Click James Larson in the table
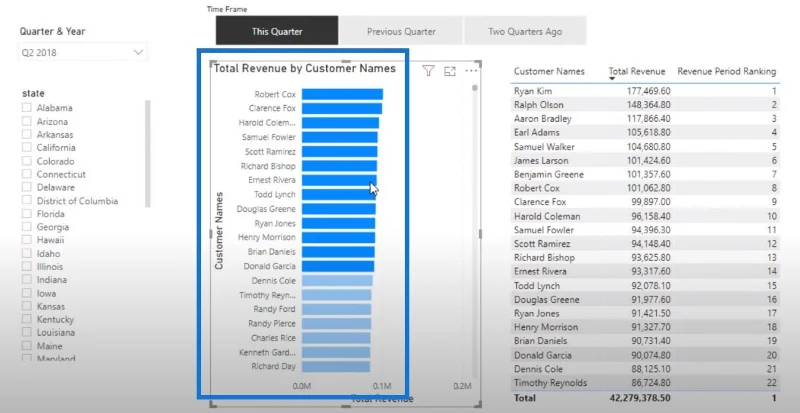The height and width of the screenshot is (413, 800). pos(541,160)
